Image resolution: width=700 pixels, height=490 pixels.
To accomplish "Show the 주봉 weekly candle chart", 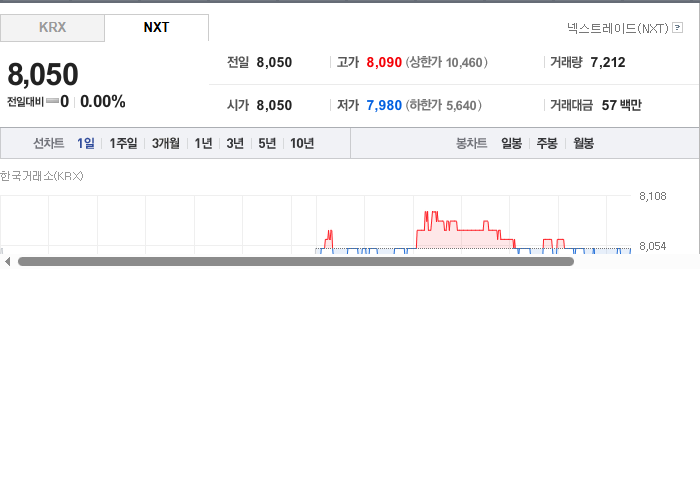I will (547, 143).
